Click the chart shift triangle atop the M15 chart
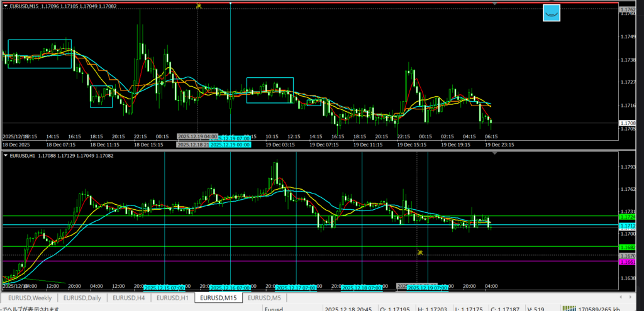Screen dimensions: 644x311 pos(494,4)
